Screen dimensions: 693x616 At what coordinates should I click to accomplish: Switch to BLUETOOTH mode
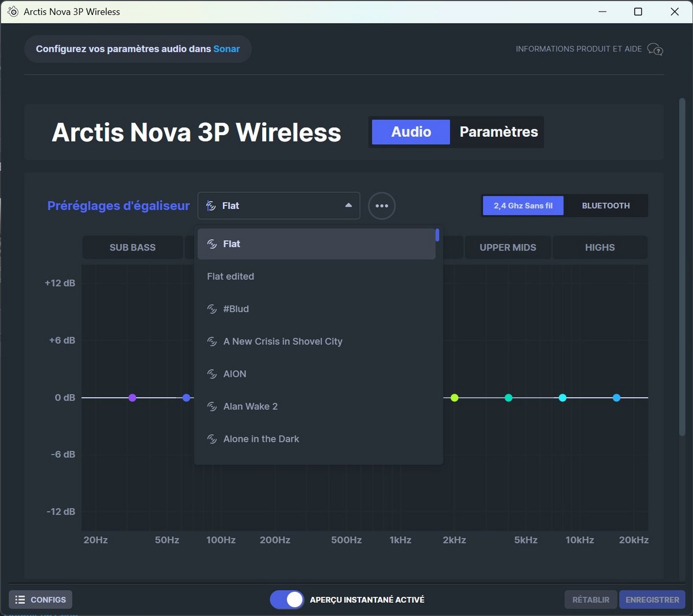click(606, 206)
